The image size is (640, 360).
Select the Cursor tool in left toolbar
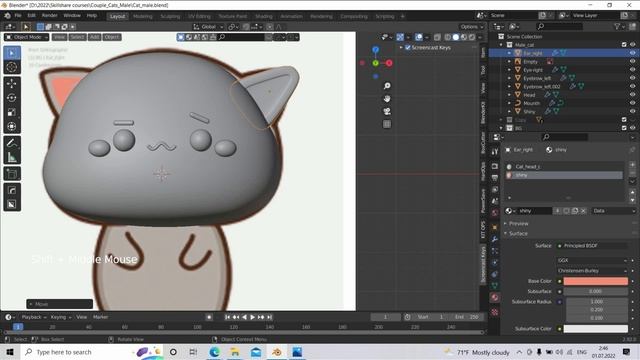(x=12, y=67)
